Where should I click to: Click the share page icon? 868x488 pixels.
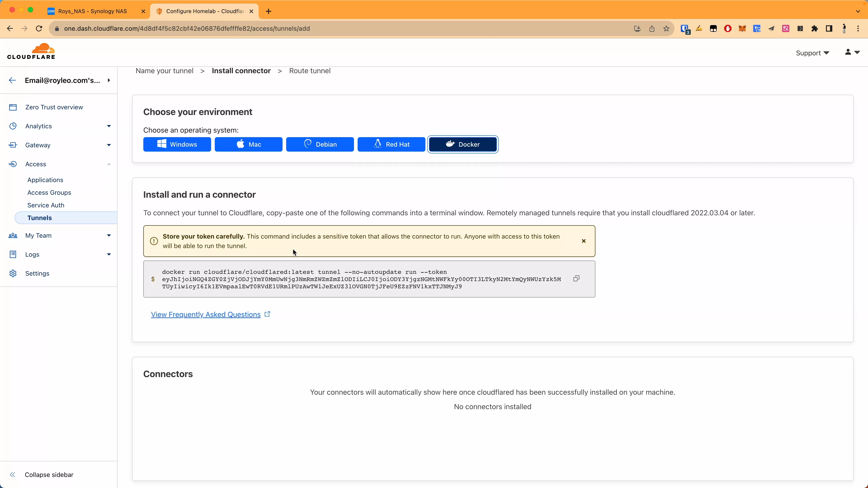click(652, 29)
